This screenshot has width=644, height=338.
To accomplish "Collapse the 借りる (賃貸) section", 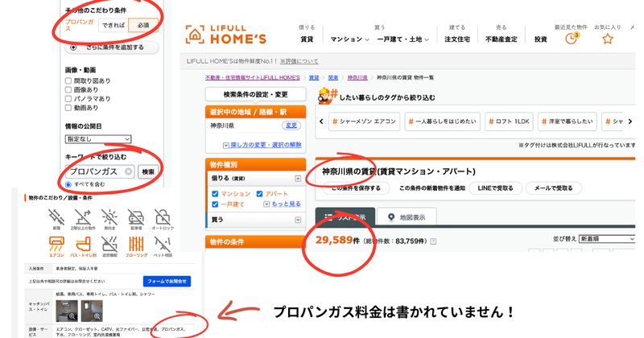I will (x=298, y=178).
